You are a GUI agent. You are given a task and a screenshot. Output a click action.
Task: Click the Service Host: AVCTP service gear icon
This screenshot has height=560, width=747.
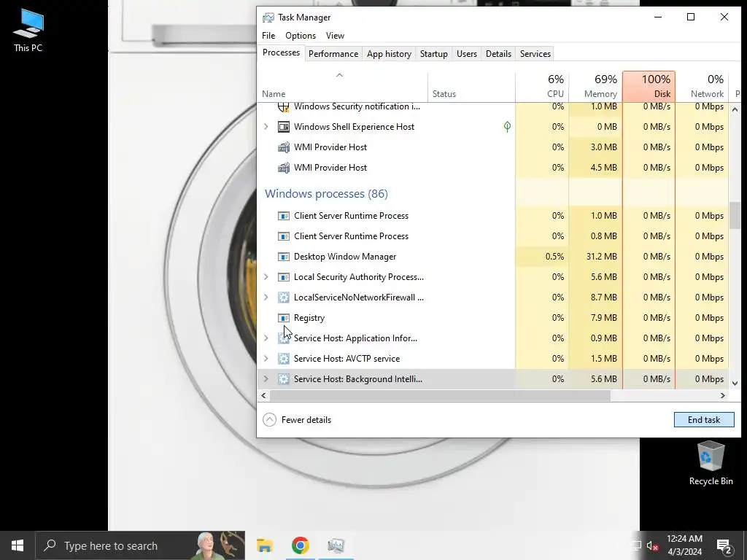click(284, 359)
